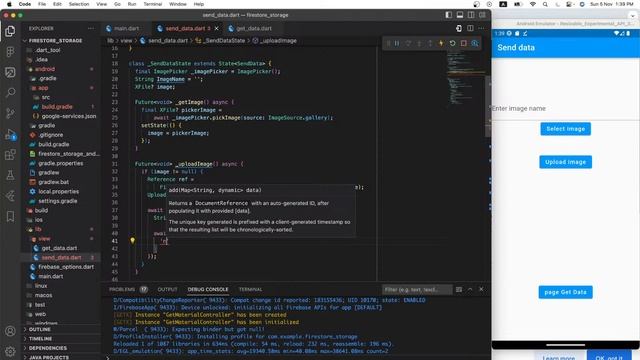Click _uploadImage in breadcrumb
This screenshot has width=640, height=360.
(x=278, y=41)
